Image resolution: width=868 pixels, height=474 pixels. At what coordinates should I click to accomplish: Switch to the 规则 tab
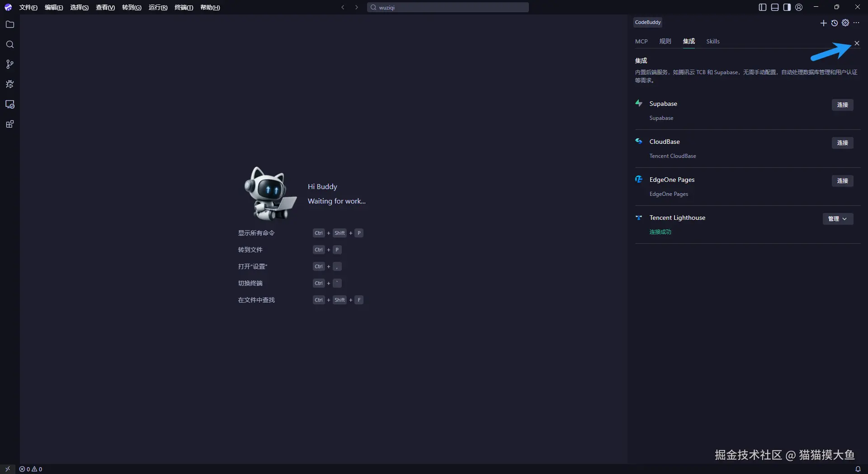665,41
